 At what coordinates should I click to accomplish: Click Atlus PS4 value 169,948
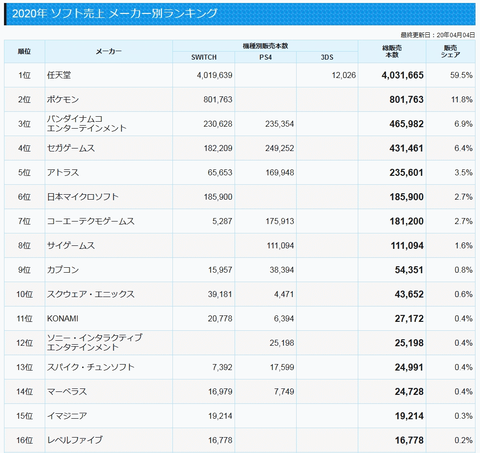[280, 173]
